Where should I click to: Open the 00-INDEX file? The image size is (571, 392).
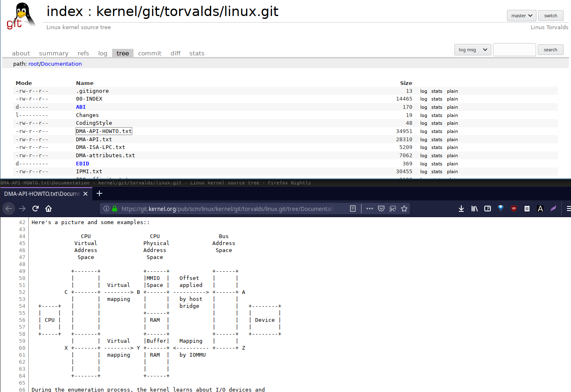(x=89, y=99)
